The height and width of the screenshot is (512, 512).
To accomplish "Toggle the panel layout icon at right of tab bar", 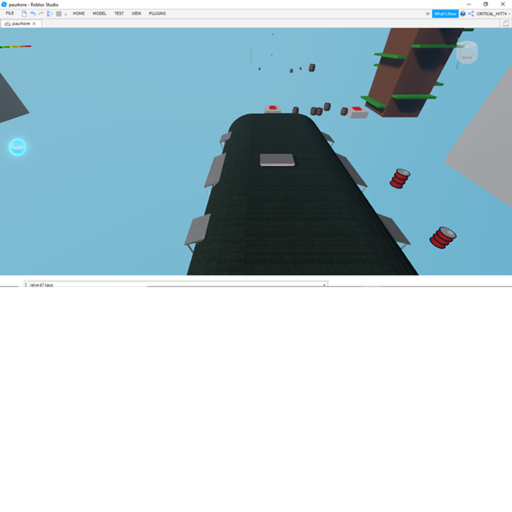I will click(x=506, y=23).
